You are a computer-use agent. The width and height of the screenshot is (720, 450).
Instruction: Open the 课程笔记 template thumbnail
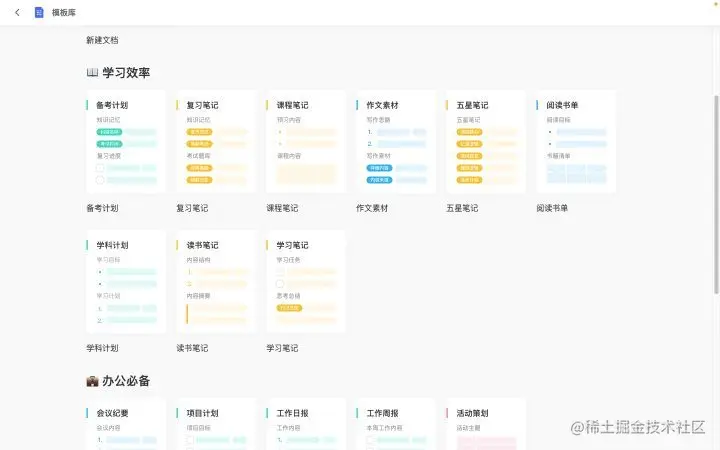tap(306, 141)
